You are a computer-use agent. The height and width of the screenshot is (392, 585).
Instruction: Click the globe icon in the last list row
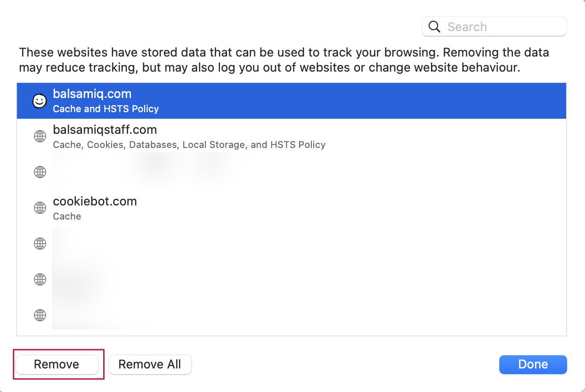40,315
